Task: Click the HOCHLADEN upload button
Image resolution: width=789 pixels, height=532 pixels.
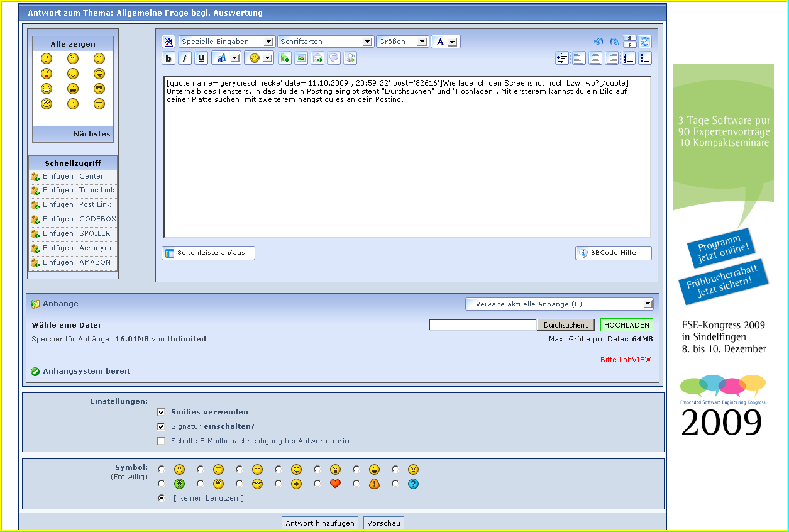Action: [x=627, y=325]
